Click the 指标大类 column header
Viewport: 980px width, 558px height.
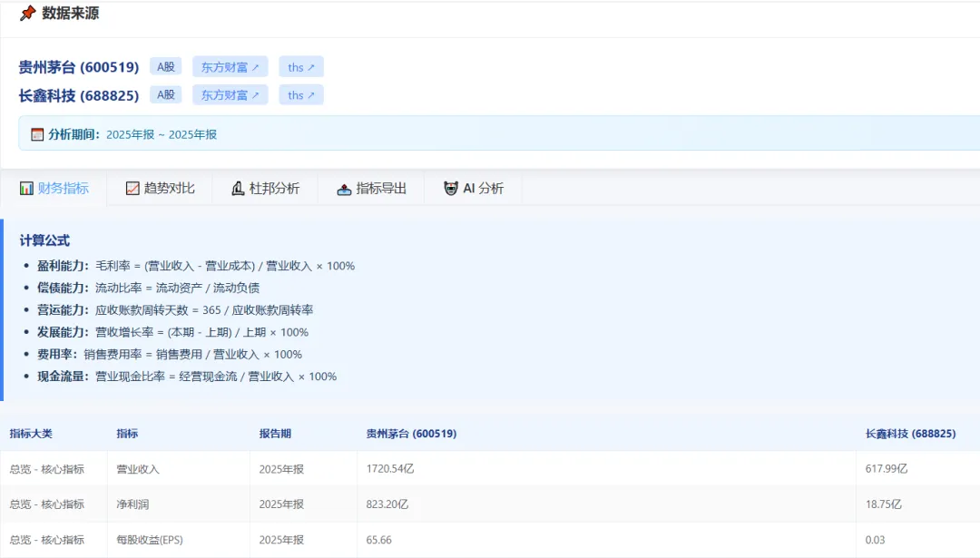pos(31,434)
